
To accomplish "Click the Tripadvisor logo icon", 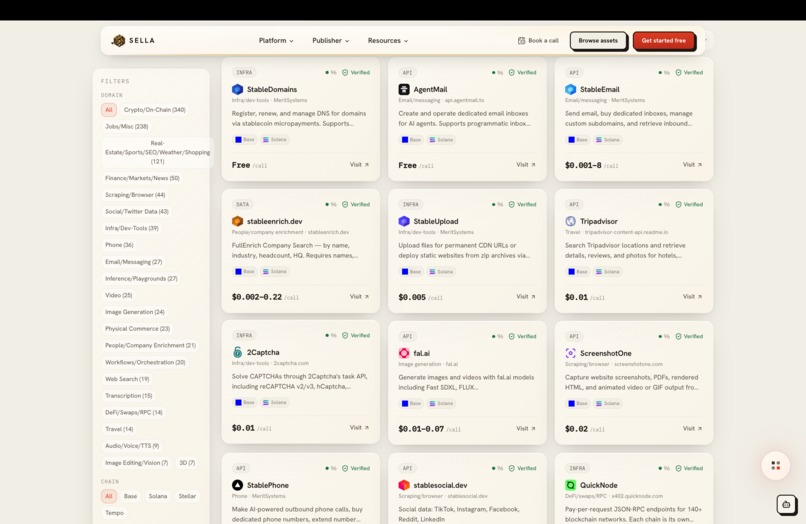I will [571, 221].
